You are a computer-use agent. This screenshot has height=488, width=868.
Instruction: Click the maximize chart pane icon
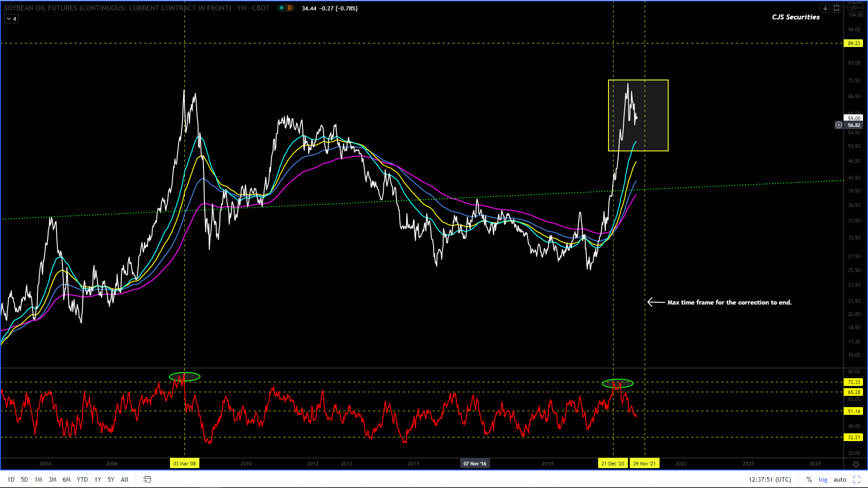[x=836, y=8]
